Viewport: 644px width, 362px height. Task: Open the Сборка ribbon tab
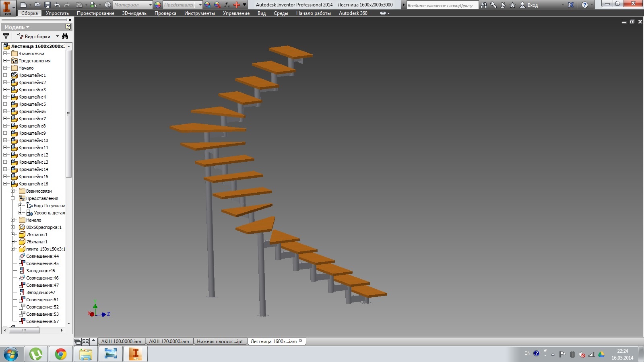[30, 13]
